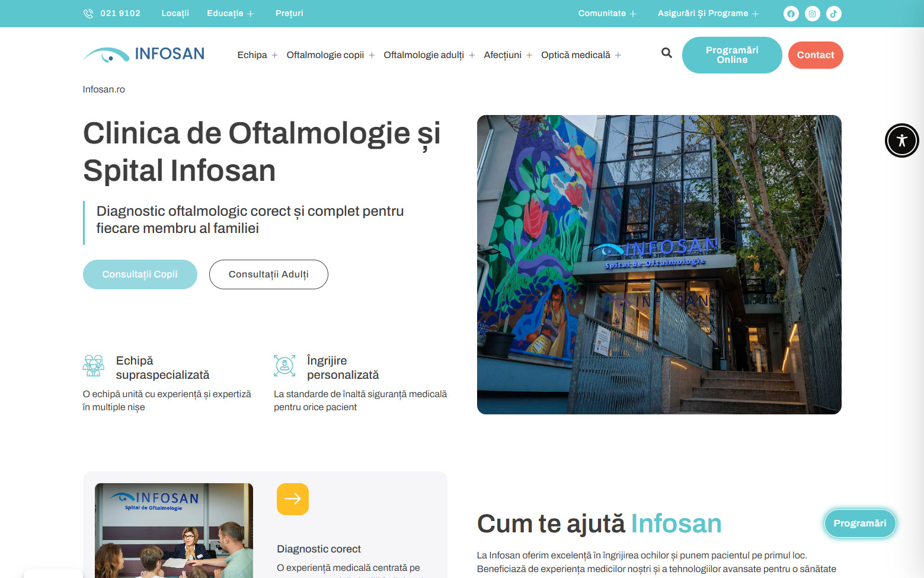Open the TikTok profile icon

tap(833, 14)
